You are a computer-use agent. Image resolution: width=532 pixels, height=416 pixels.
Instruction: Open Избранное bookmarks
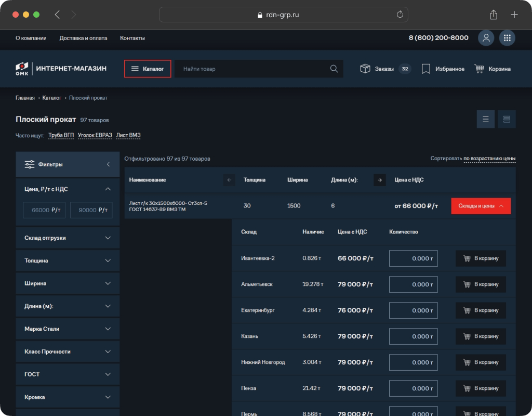[x=443, y=69]
